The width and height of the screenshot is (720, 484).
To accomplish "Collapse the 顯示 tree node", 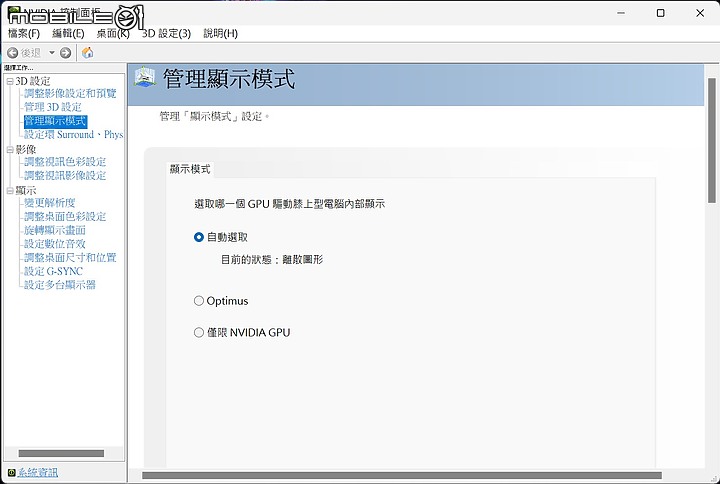I will point(10,191).
